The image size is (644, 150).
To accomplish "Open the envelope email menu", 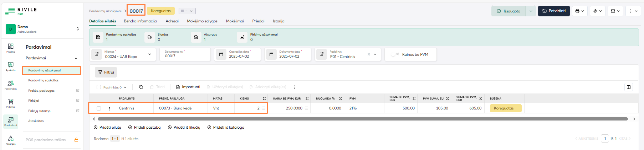I will tap(615, 11).
